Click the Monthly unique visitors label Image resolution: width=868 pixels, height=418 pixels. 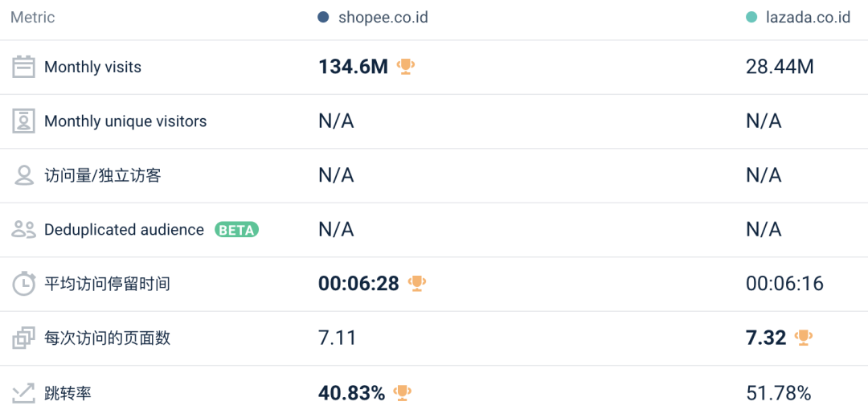click(125, 121)
